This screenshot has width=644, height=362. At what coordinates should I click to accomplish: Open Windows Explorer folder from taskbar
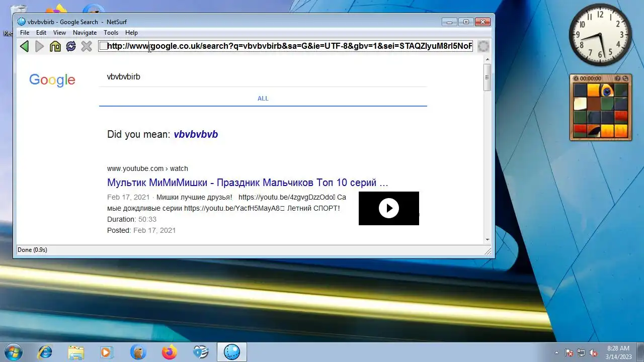click(x=76, y=352)
